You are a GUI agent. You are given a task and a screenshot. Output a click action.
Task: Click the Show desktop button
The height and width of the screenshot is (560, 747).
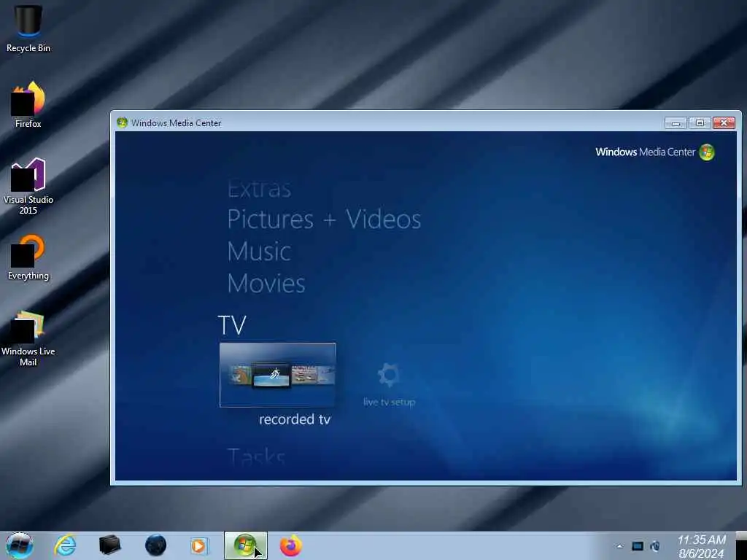(741, 545)
